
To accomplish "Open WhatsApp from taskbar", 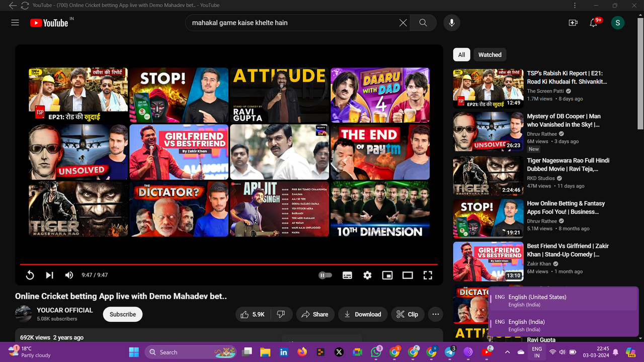I will [x=376, y=352].
